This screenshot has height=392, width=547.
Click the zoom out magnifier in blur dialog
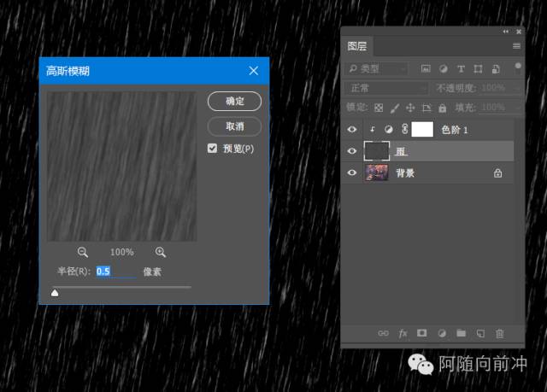coord(83,252)
